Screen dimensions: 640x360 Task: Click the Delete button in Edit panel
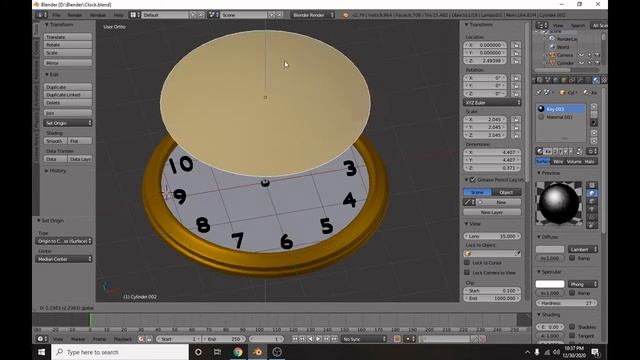tap(67, 102)
